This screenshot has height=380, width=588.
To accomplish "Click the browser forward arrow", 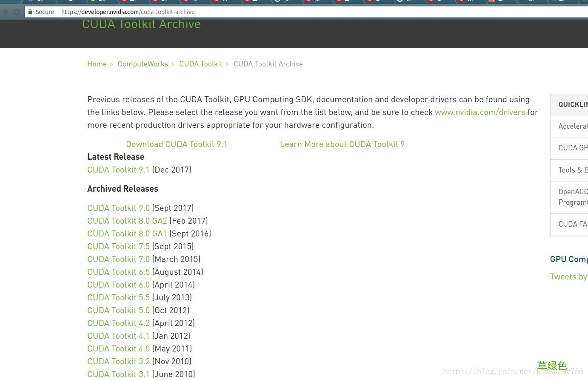I will [x=5, y=12].
